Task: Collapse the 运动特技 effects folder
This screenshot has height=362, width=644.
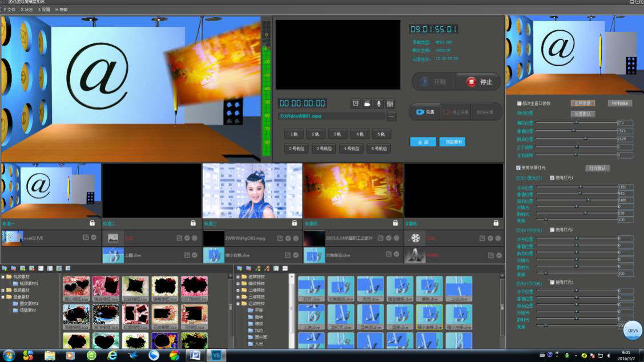Action: pos(238,304)
